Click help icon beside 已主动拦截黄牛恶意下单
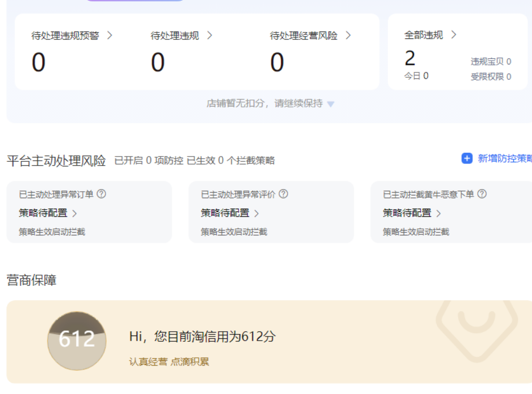The height and width of the screenshot is (394, 532). pyautogui.click(x=481, y=194)
